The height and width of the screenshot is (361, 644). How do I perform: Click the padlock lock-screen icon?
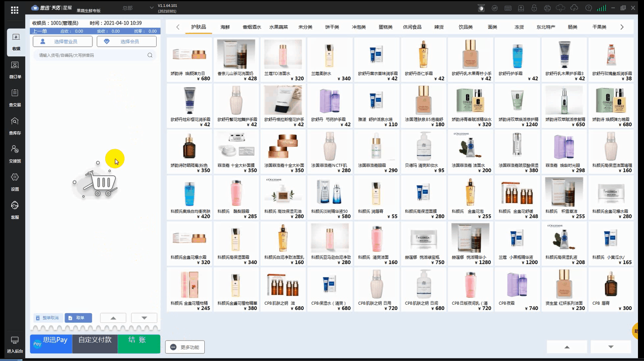534,8
